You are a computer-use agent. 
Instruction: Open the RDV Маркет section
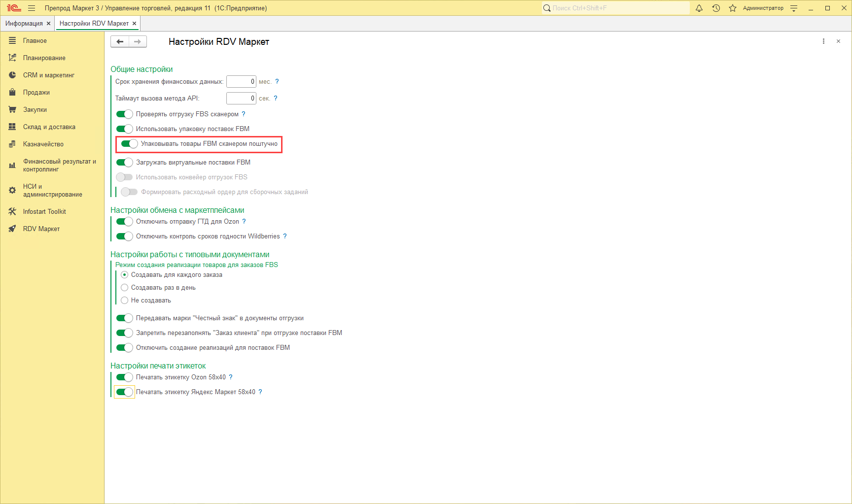[41, 229]
